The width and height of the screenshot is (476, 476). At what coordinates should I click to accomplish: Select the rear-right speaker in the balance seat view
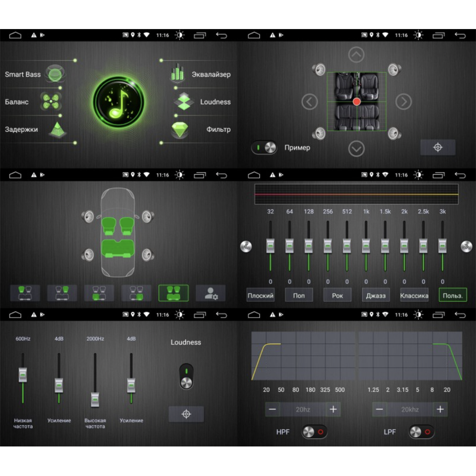click(394, 133)
